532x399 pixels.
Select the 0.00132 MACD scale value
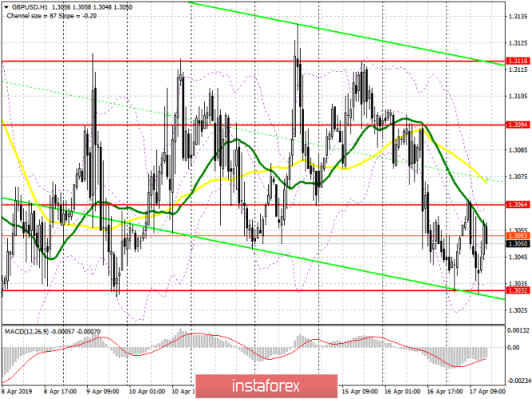click(518, 330)
